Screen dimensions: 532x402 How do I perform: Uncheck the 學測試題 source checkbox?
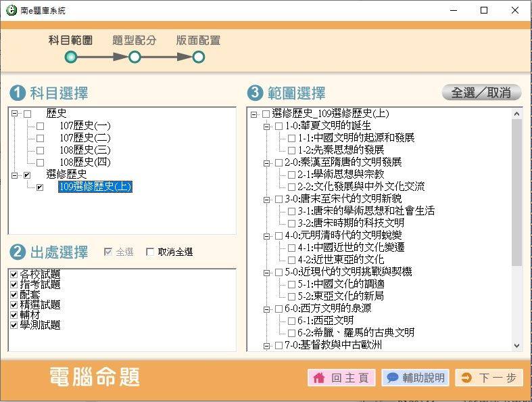pos(14,326)
